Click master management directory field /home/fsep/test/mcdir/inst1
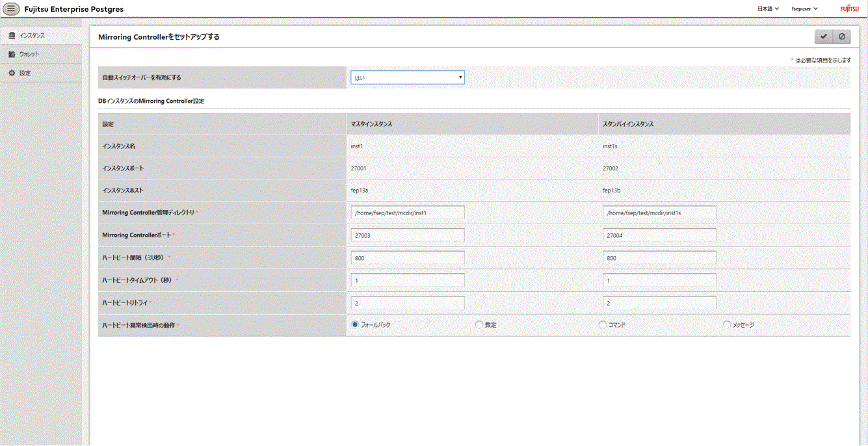Screen dimensions: 868x446 tap(408, 213)
